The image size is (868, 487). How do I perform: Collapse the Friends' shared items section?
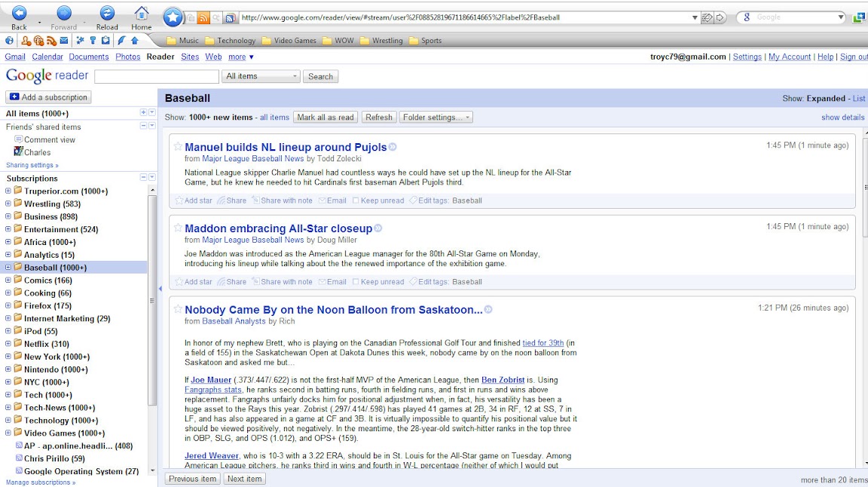click(x=143, y=126)
